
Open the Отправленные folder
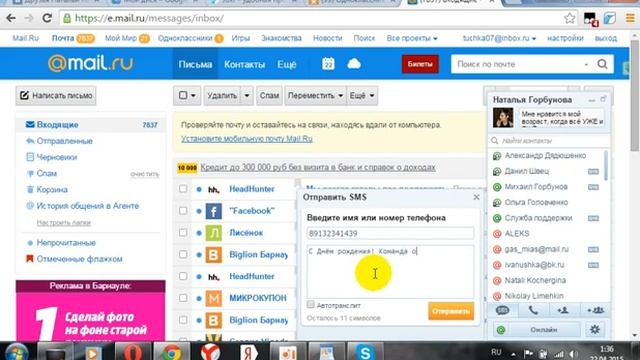pos(64,141)
